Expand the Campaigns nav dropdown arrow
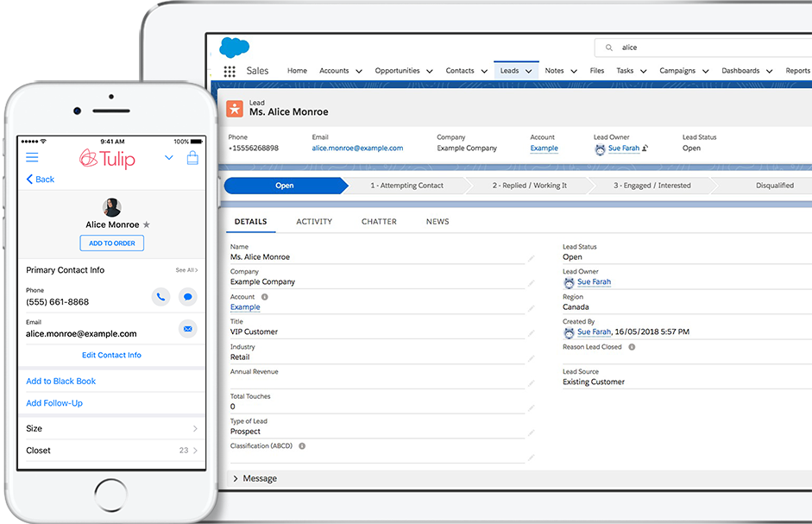This screenshot has width=812, height=524. point(705,72)
